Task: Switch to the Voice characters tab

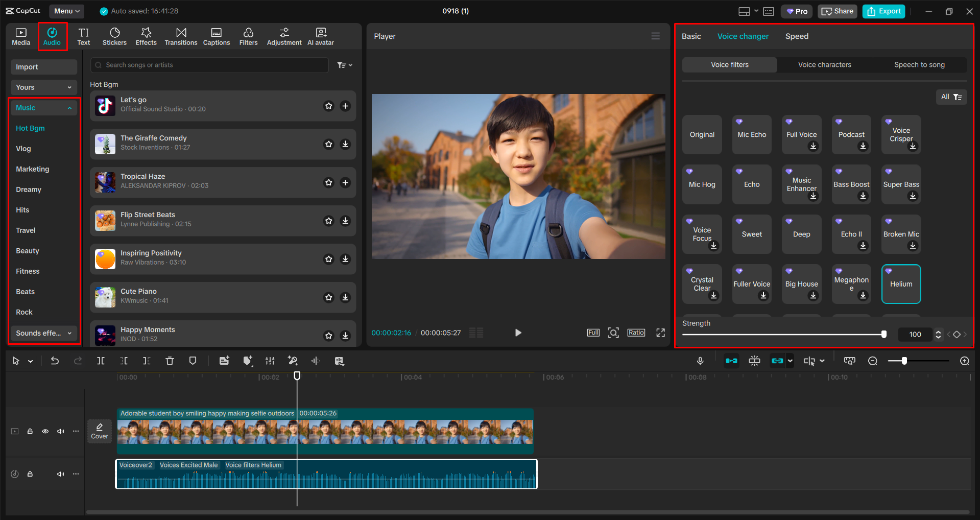Action: [x=824, y=64]
